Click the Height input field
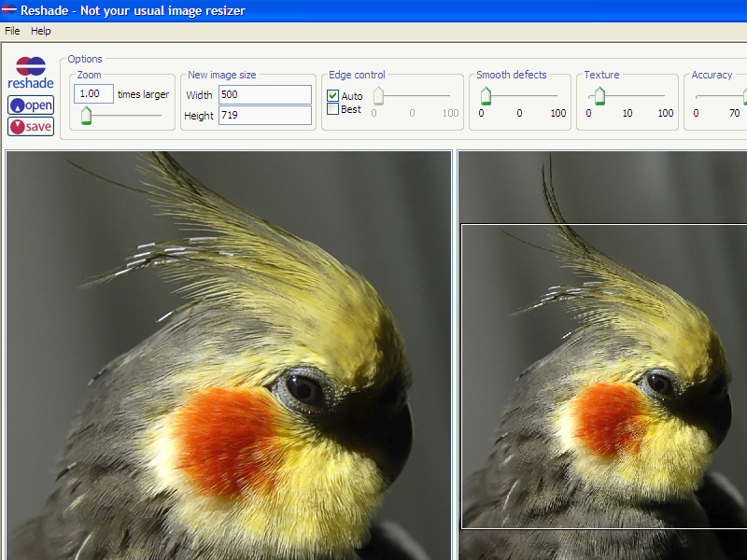 point(265,115)
